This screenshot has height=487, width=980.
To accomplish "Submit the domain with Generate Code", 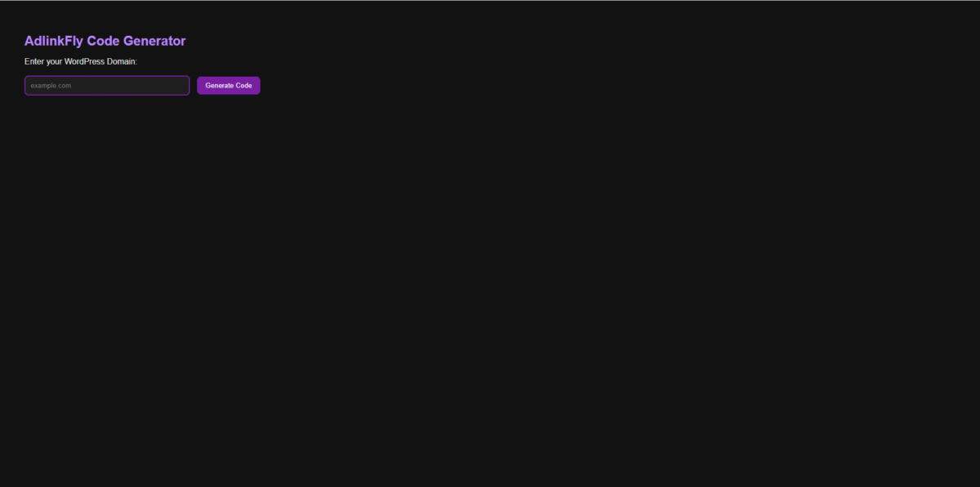I will click(x=229, y=86).
